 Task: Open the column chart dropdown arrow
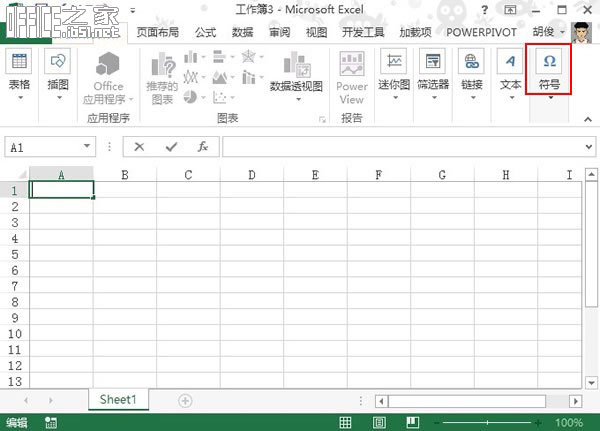pos(203,57)
